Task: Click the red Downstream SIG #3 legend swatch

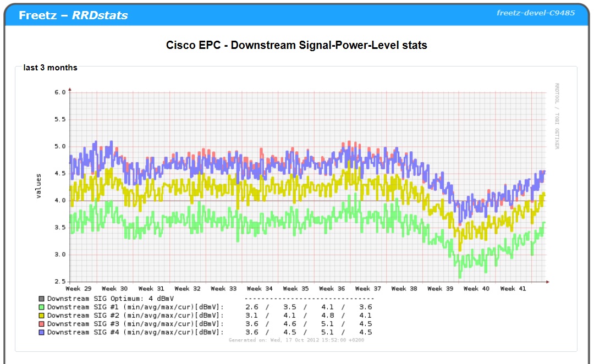Action: click(41, 324)
